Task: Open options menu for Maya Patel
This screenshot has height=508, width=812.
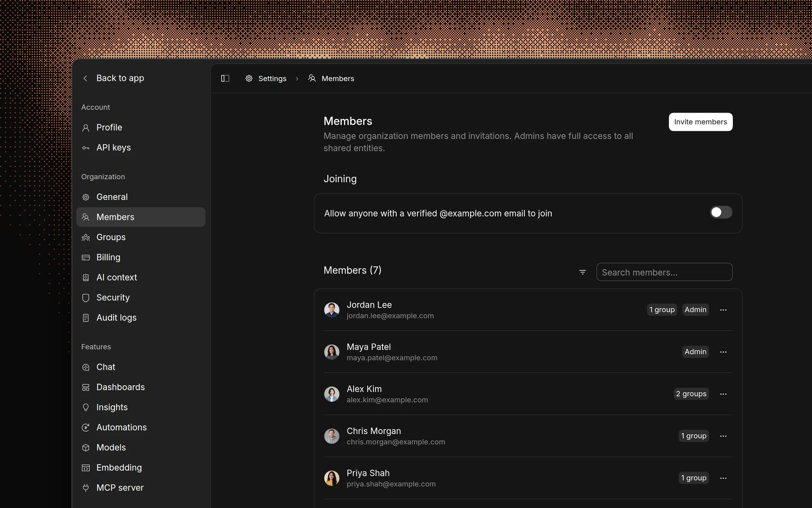Action: [723, 352]
